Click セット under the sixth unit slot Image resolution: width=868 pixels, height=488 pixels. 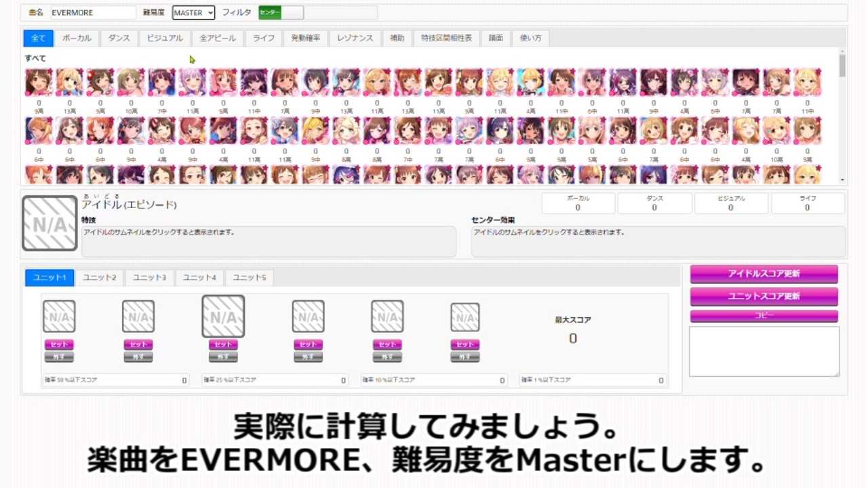[x=465, y=344]
